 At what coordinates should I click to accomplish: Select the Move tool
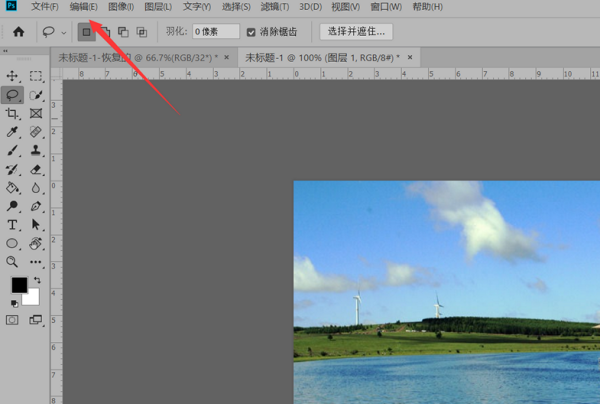(13, 76)
